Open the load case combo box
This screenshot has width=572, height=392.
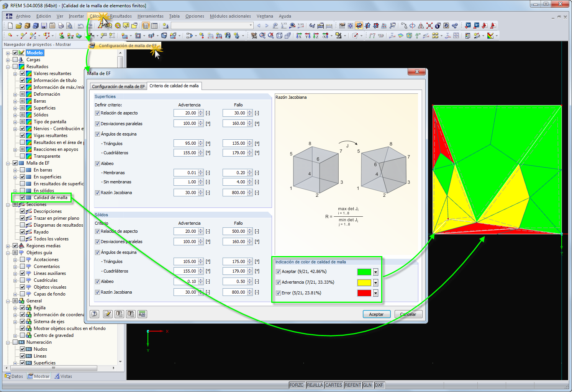coord(212,26)
